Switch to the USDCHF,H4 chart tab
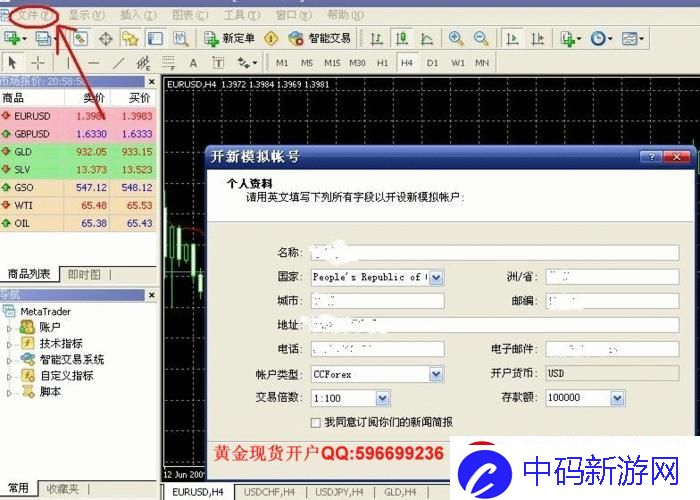This screenshot has width=700, height=500. [269, 492]
